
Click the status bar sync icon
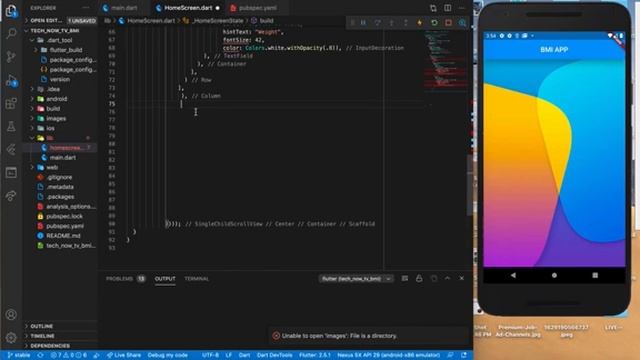point(40,355)
